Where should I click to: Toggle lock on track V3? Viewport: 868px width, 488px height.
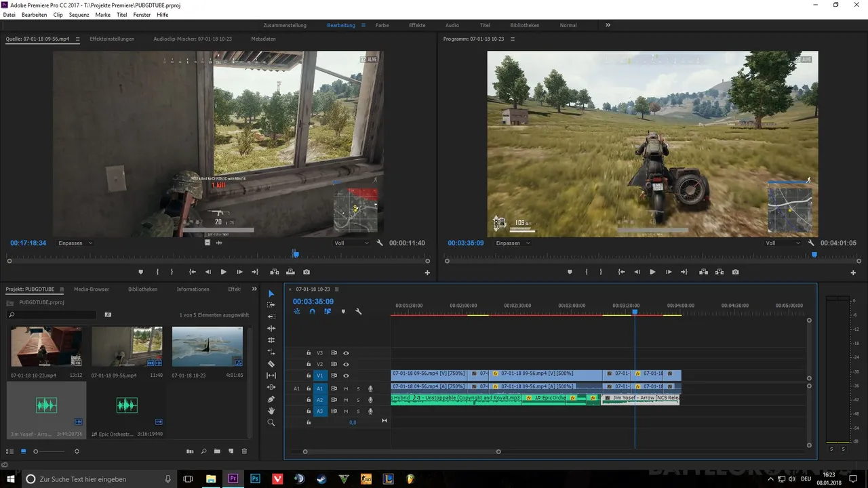[x=309, y=353]
